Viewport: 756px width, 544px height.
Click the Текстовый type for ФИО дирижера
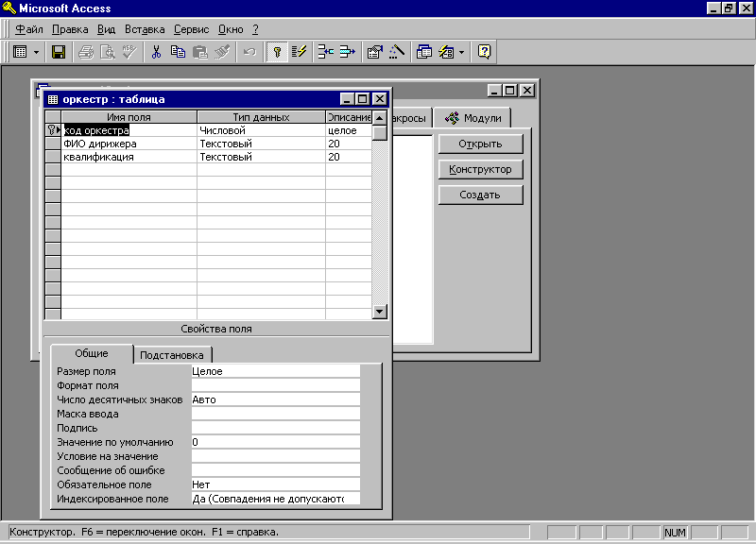(262, 144)
